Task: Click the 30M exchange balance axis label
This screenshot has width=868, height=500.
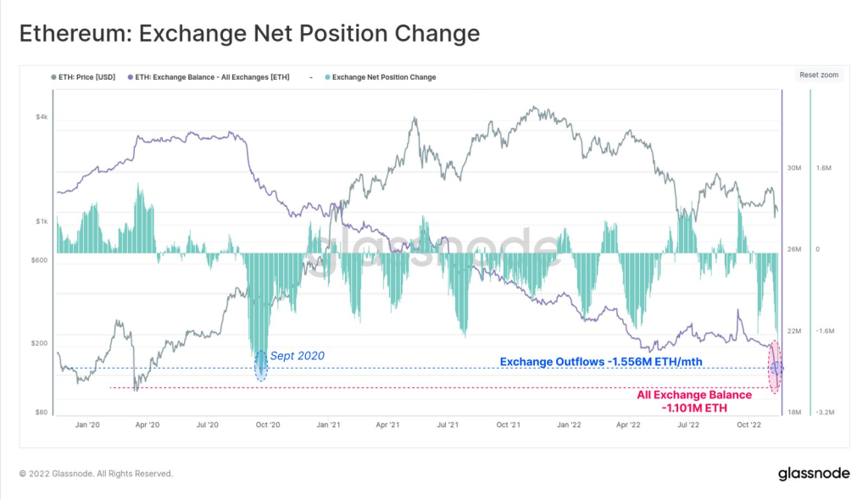Action: (x=794, y=168)
